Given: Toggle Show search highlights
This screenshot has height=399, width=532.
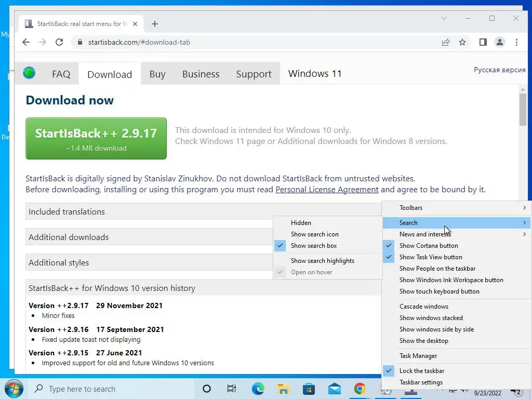Looking at the screenshot, I should [328, 261].
